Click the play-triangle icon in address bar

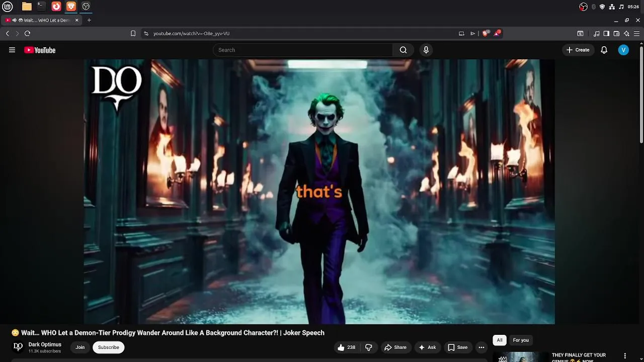click(472, 34)
